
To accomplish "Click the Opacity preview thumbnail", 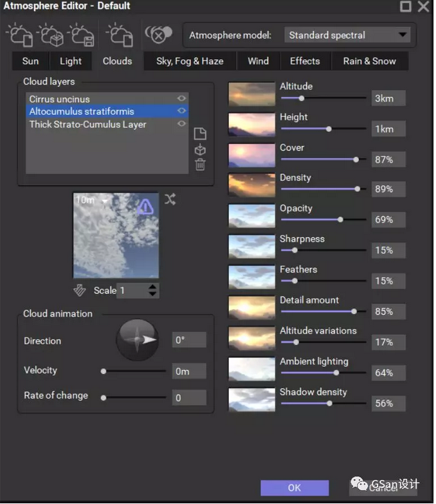I will point(252,216).
